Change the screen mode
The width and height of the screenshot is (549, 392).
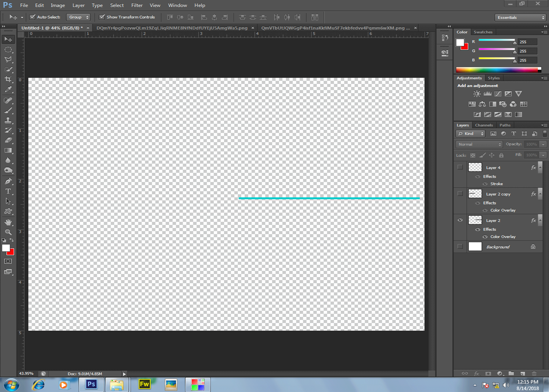click(x=8, y=272)
